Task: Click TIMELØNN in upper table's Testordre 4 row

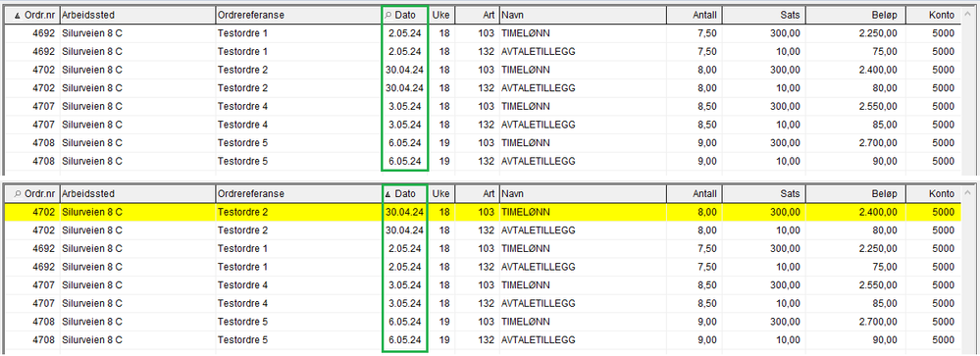Action: tap(526, 106)
